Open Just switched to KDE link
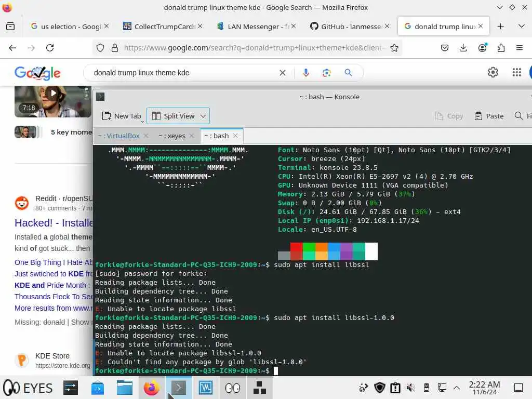532x399 pixels. click(54, 274)
